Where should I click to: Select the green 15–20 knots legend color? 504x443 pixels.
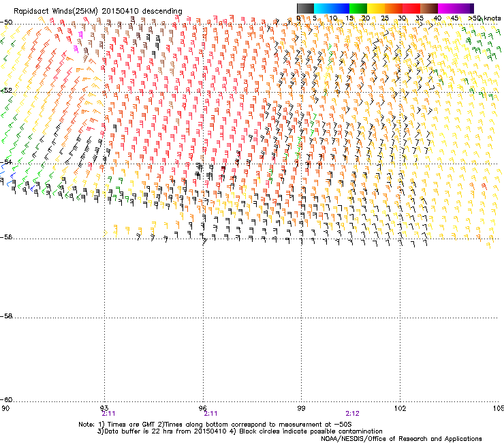point(358,8)
